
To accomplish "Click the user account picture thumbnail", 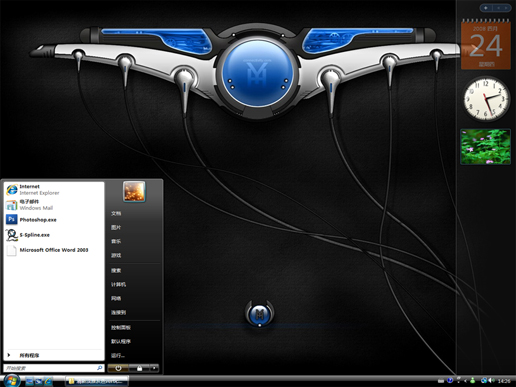I will pyautogui.click(x=134, y=191).
